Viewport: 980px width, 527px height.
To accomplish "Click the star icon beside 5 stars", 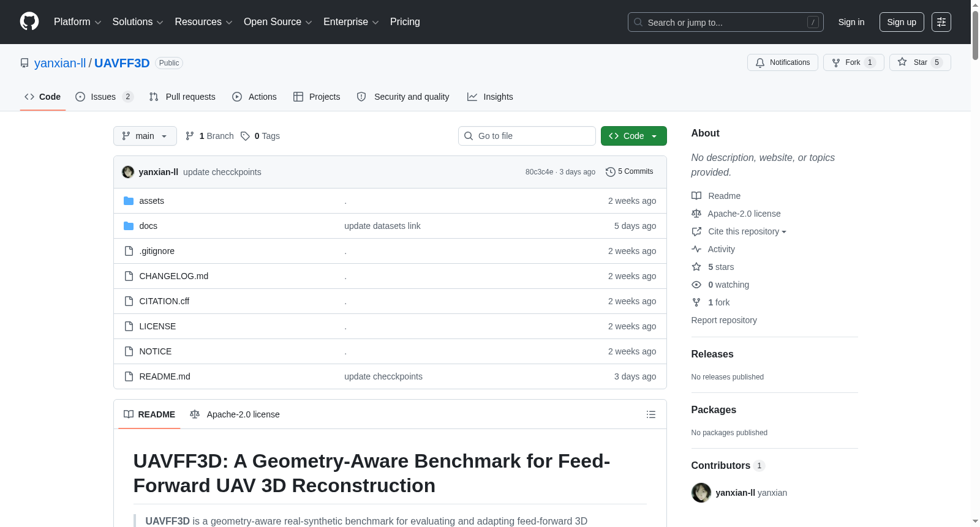I will tap(696, 267).
